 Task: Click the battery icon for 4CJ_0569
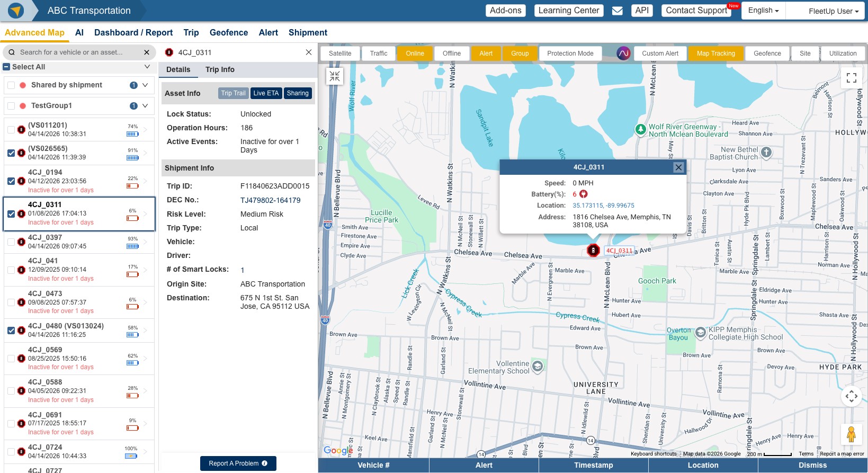coord(132,363)
